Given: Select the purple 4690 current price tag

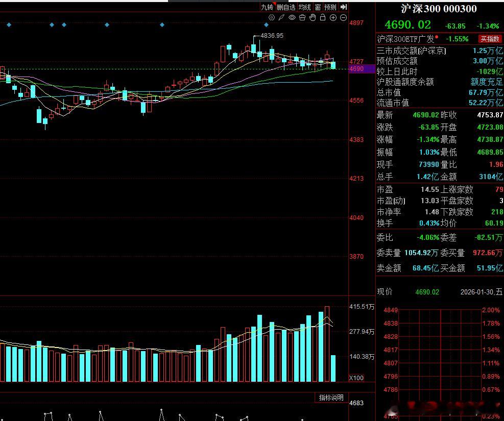Looking at the screenshot, I should pyautogui.click(x=362, y=69).
